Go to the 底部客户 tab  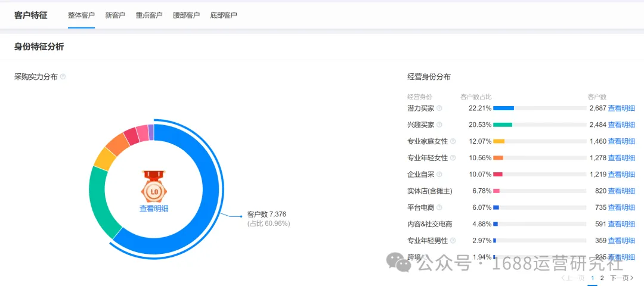224,15
